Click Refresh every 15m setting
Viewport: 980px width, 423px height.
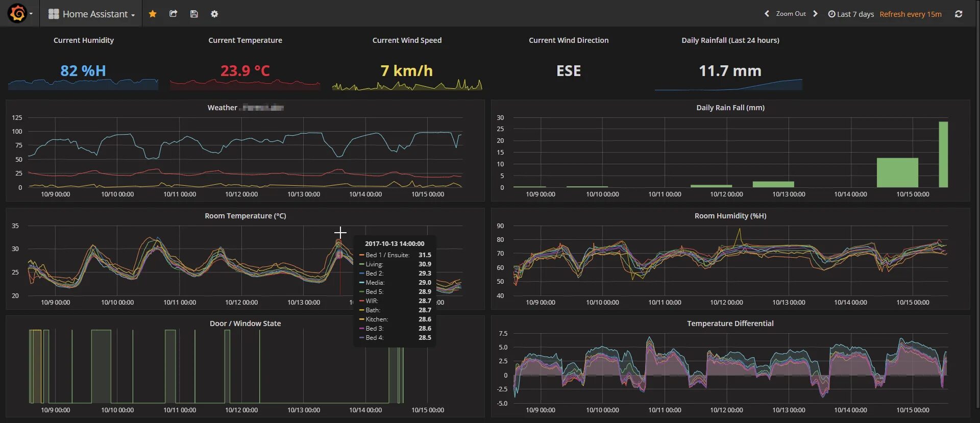(910, 14)
